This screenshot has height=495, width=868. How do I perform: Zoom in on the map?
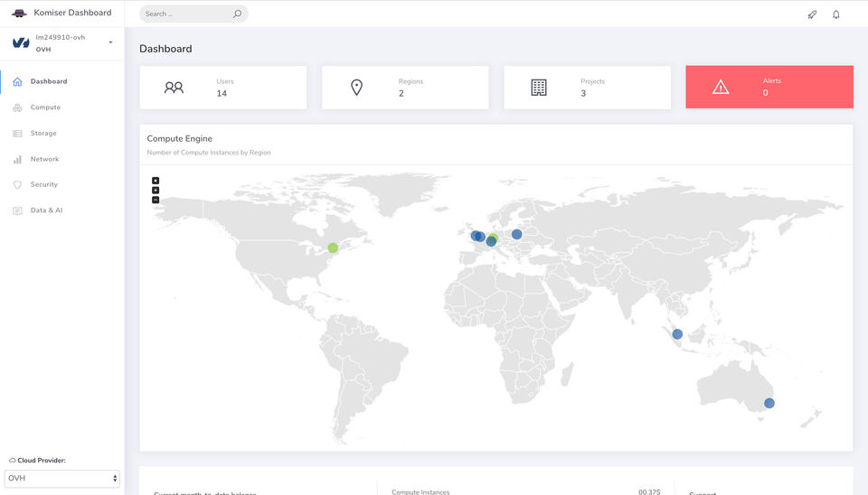coord(156,190)
